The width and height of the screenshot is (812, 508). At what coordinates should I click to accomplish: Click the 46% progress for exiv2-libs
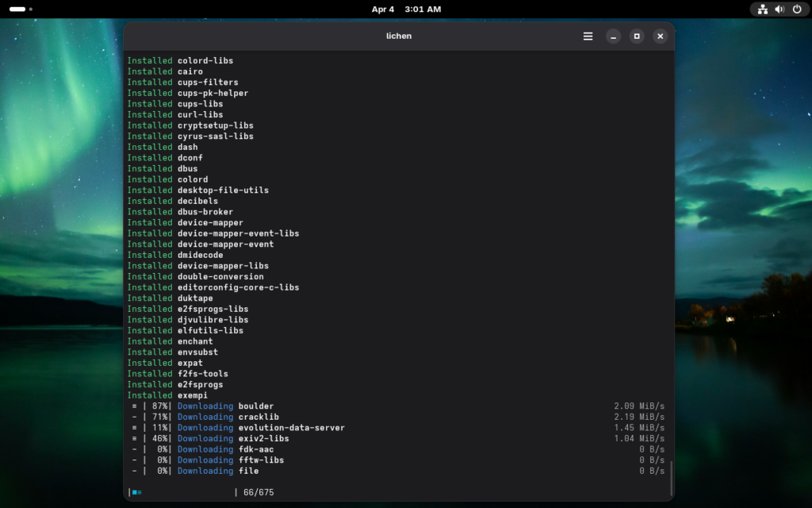[x=160, y=438]
